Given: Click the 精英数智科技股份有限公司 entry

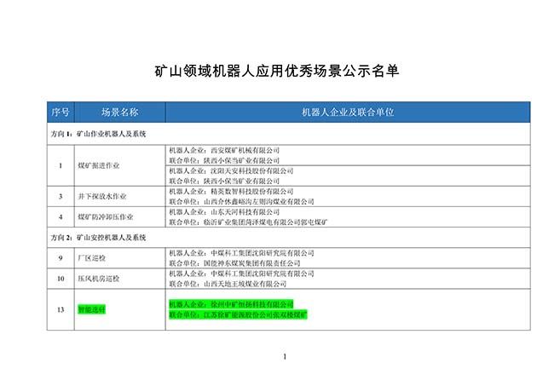Looking at the screenshot, I should point(231,191).
